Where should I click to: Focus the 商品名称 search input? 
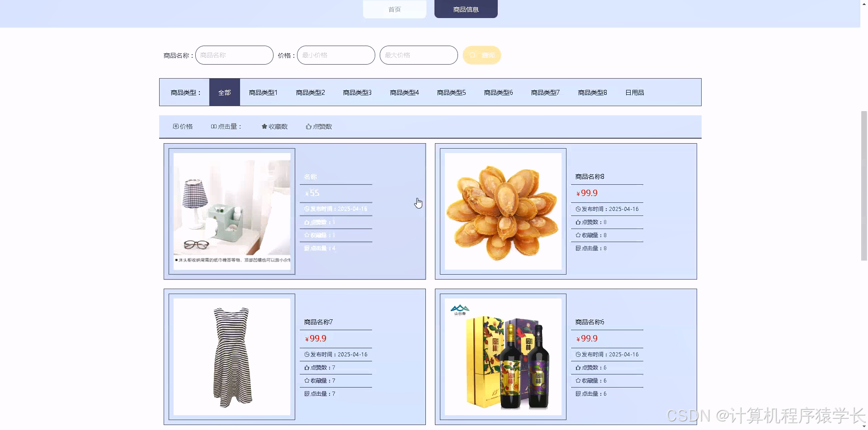234,55
